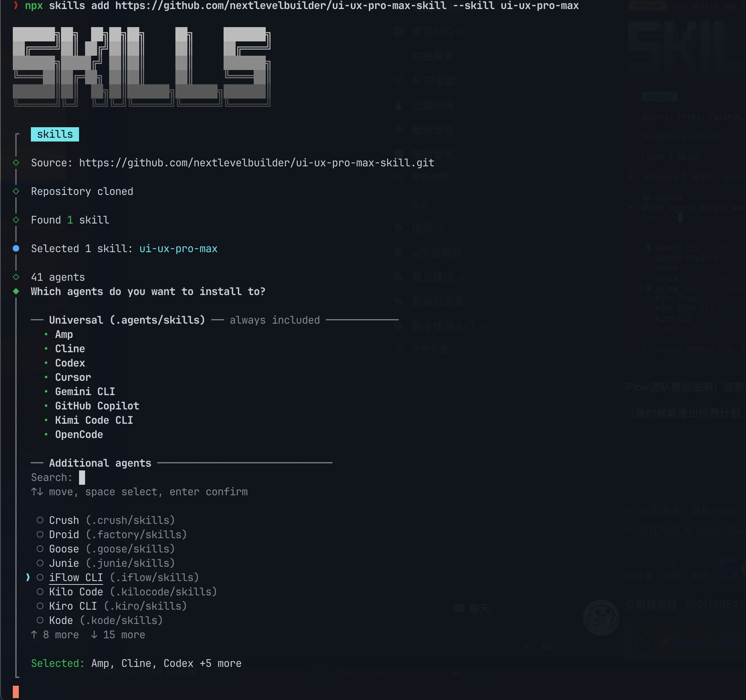
Task: Click the cyan skills badge
Action: 55,134
